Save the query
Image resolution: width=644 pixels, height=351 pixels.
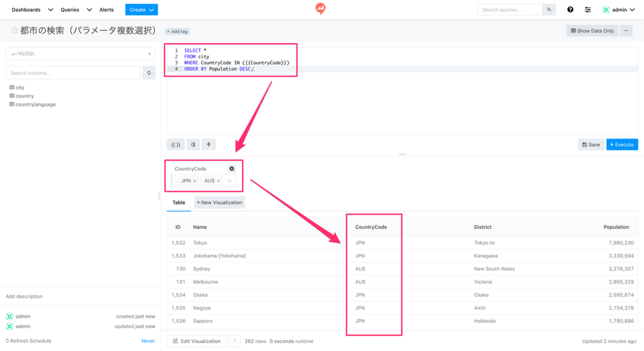pos(591,145)
